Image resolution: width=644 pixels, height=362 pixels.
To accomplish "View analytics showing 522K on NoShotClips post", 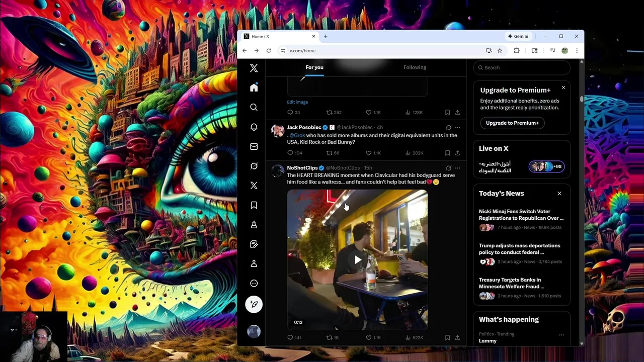I will tap(415, 338).
